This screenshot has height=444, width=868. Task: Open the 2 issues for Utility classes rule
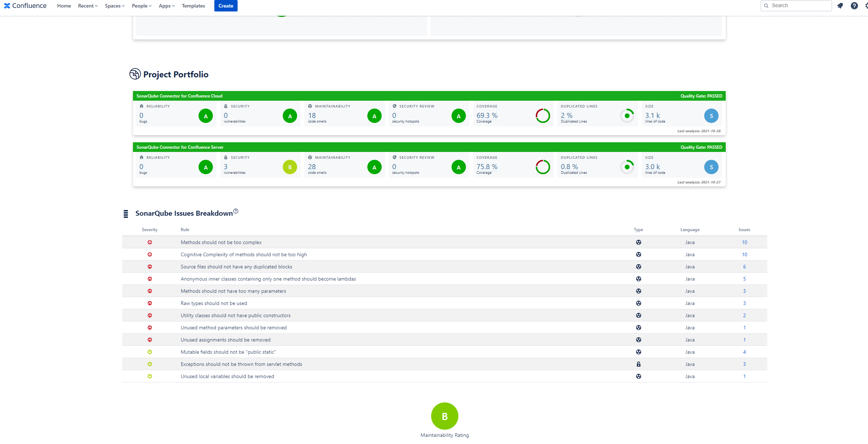click(744, 315)
